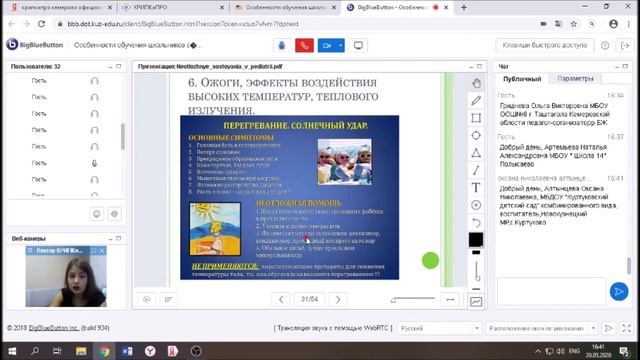Select the ellipse shape tool
This screenshot has width=640, height=360.
[x=476, y=136]
